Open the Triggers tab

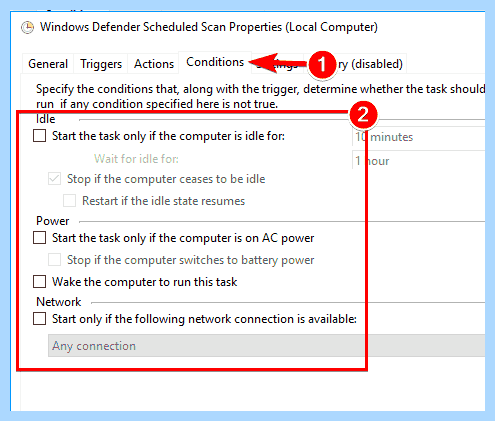tap(101, 64)
